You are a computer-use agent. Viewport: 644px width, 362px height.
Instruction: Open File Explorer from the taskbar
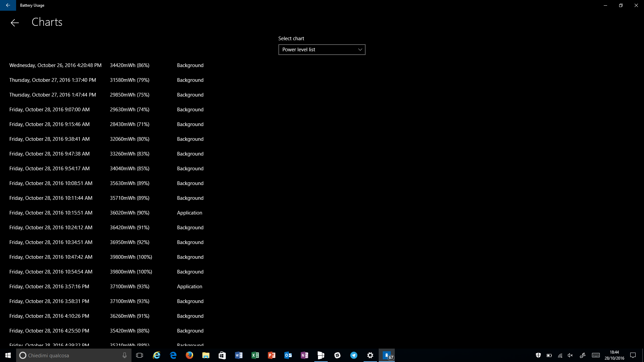point(206,355)
